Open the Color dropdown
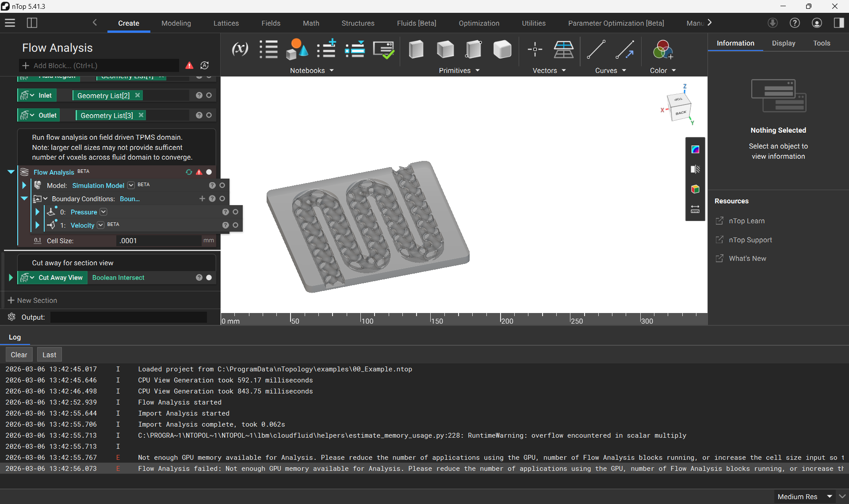Image resolution: width=849 pixels, height=504 pixels. click(x=663, y=70)
